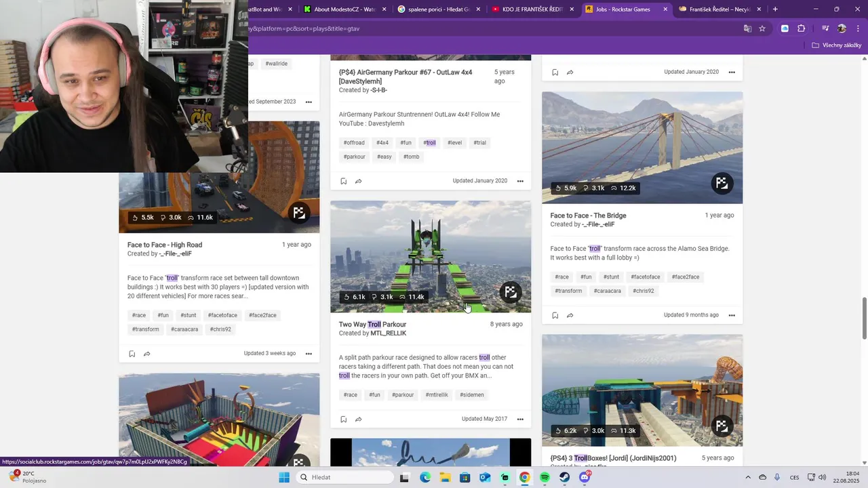The image size is (868, 488).
Task: Open the three-dot menu on the top right card
Action: (732, 72)
